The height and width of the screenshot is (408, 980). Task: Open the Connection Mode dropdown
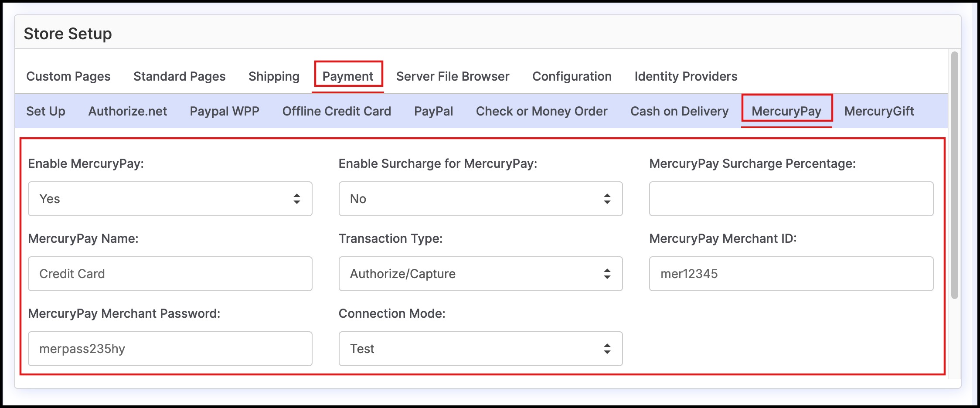[x=480, y=349]
